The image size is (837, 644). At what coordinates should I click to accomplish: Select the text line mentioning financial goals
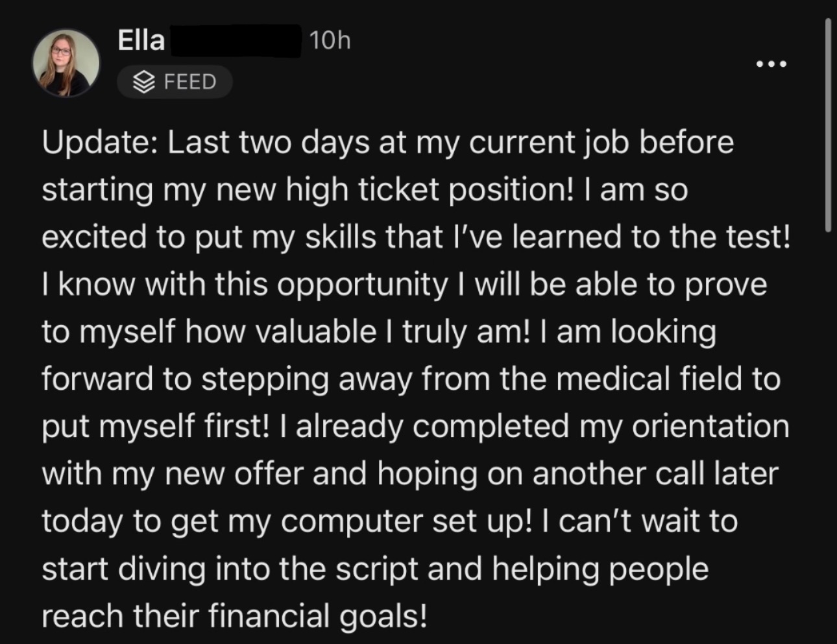234,615
